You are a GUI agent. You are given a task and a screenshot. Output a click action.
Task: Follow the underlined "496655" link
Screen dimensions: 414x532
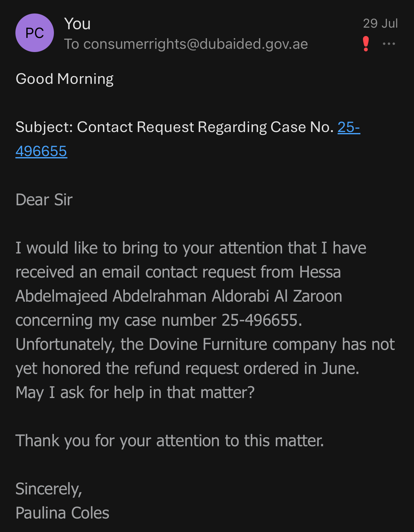41,151
